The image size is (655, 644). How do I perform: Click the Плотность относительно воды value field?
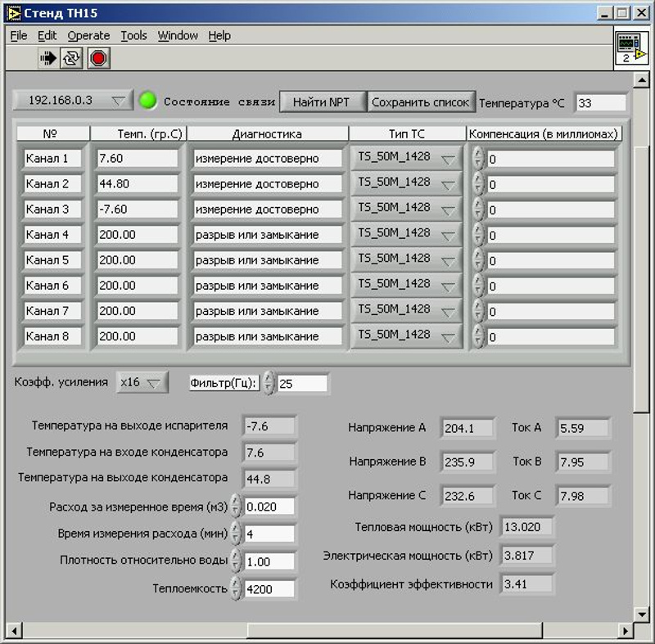pos(269,561)
